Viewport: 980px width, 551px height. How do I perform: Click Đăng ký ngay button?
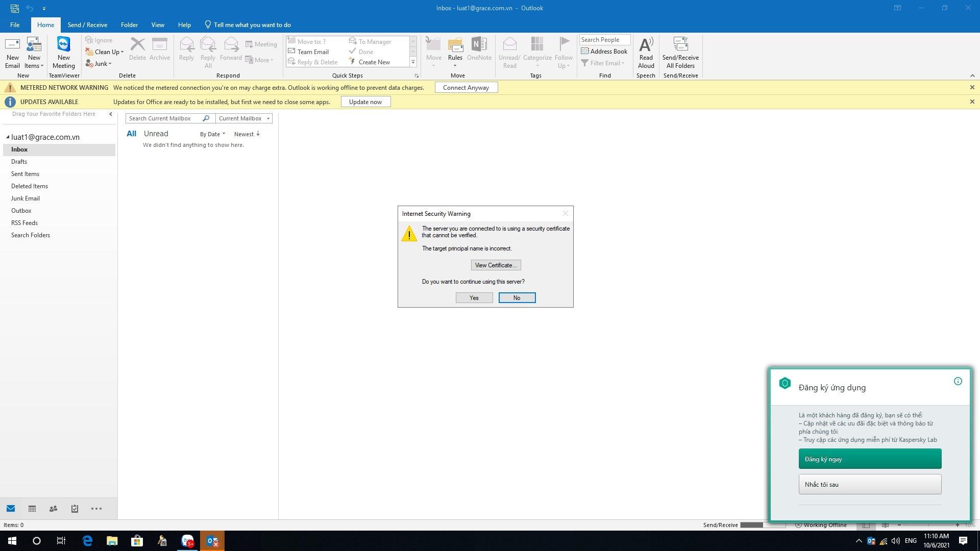tap(870, 459)
